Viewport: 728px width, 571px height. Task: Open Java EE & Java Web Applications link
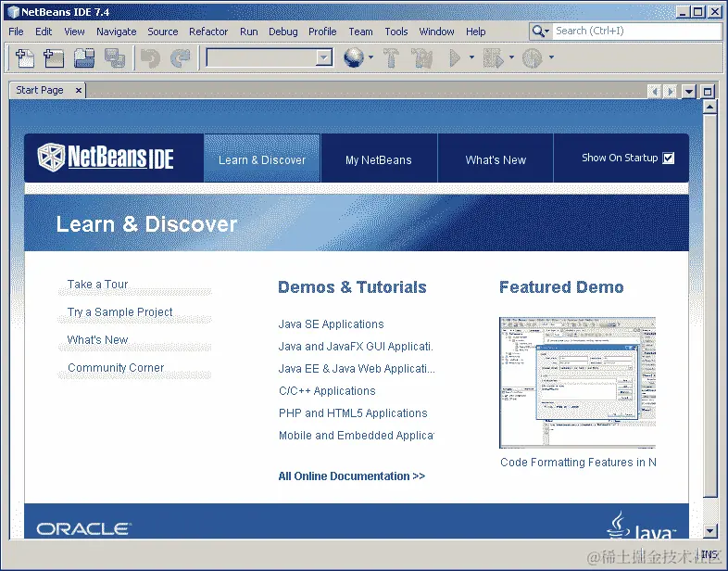357,369
